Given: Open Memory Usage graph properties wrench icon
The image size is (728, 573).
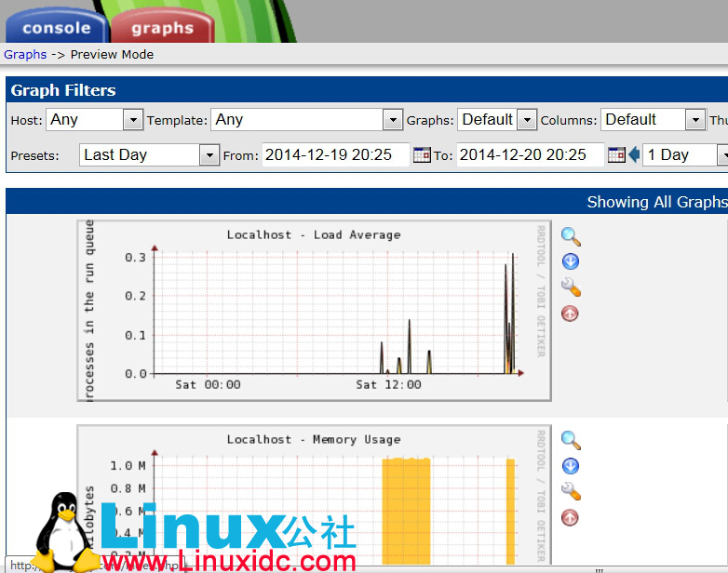Looking at the screenshot, I should coord(571,491).
